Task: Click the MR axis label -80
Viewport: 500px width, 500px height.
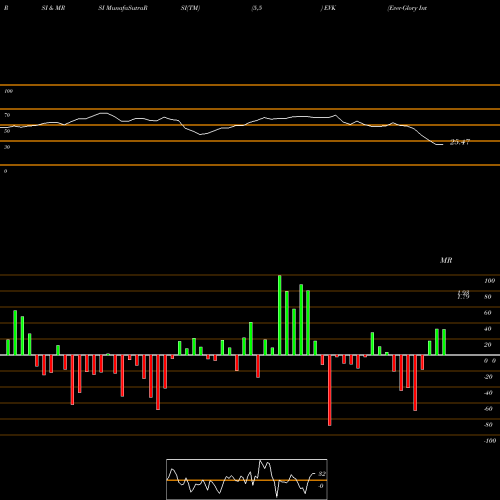Action: click(x=488, y=425)
